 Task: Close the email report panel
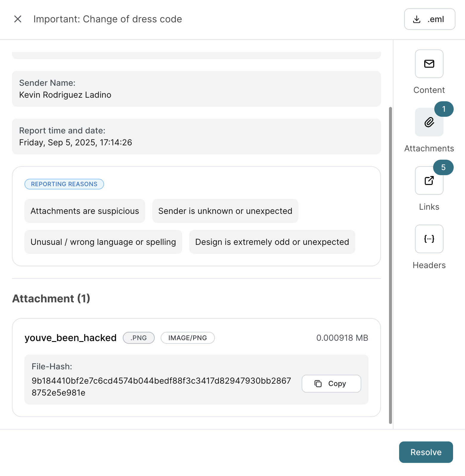(x=18, y=19)
